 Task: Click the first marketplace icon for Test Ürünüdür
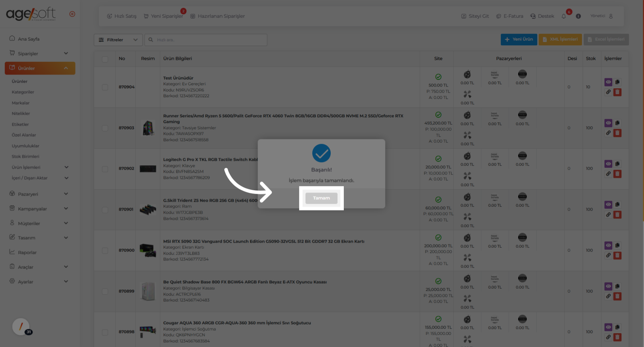click(467, 74)
